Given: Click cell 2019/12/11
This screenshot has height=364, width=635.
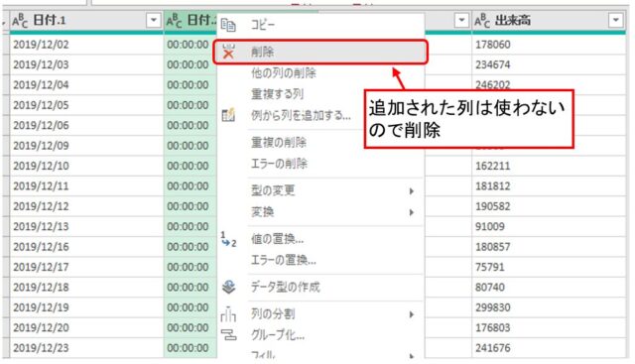Looking at the screenshot, I should click(x=86, y=186).
